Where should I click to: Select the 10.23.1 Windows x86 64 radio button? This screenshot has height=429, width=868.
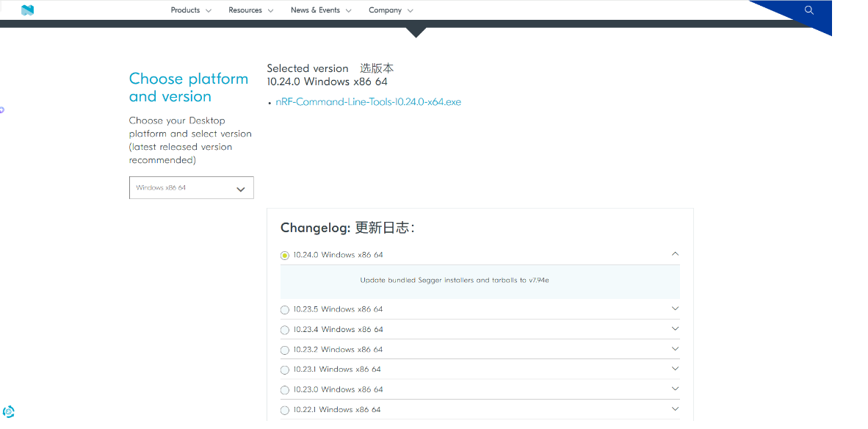tap(284, 369)
